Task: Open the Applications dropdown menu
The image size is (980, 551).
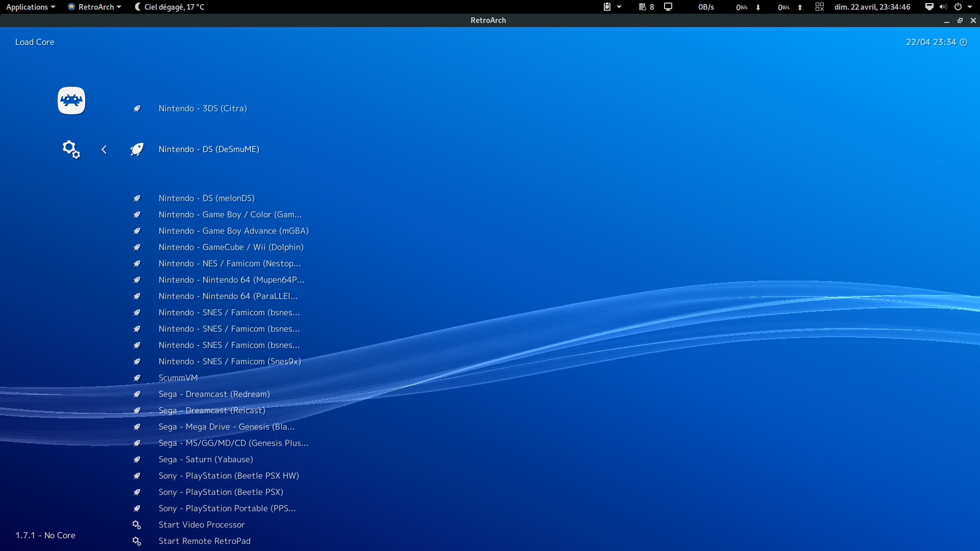Action: [x=30, y=7]
